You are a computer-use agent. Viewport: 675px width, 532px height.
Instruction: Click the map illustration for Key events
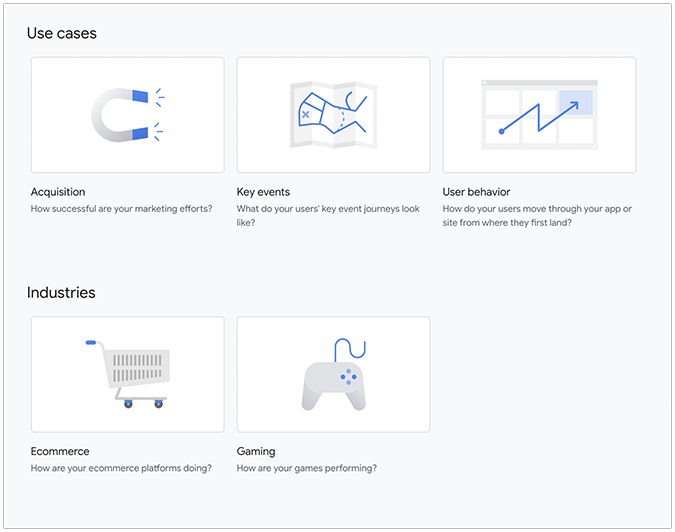334,115
